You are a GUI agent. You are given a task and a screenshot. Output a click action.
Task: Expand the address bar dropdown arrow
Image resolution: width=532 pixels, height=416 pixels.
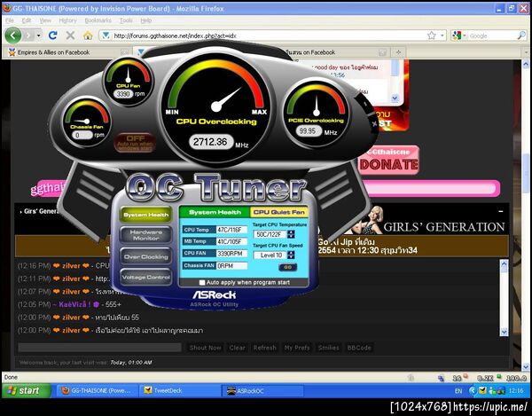(x=442, y=35)
